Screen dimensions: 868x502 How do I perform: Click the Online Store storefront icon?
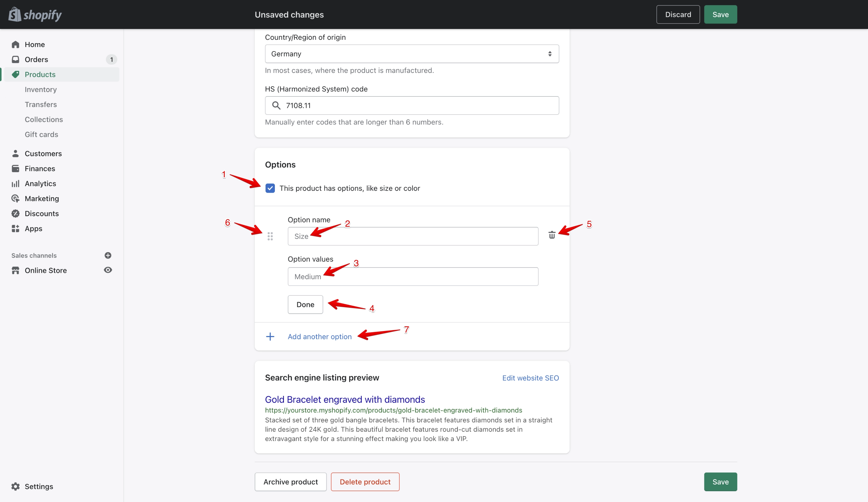pyautogui.click(x=15, y=270)
